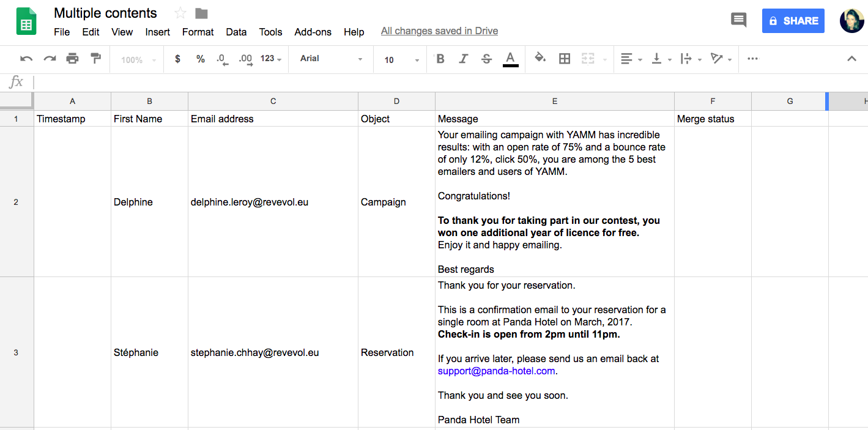Click stephanie.chhay@revevol.eu cell
This screenshot has height=430, width=868.
click(273, 352)
